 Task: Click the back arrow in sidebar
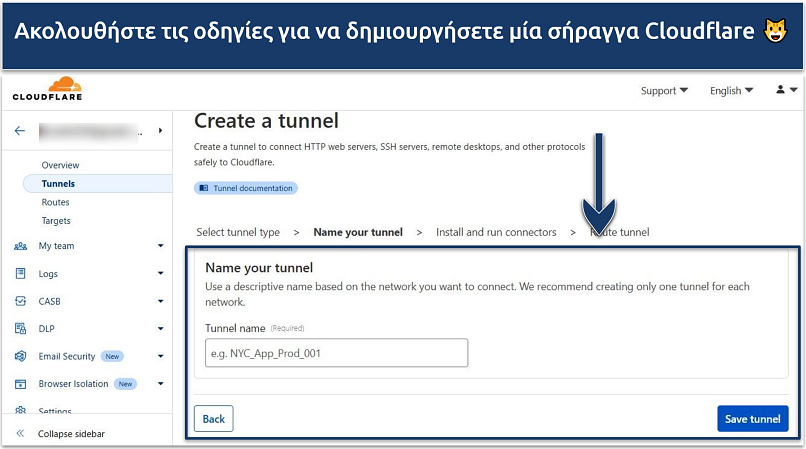[20, 131]
